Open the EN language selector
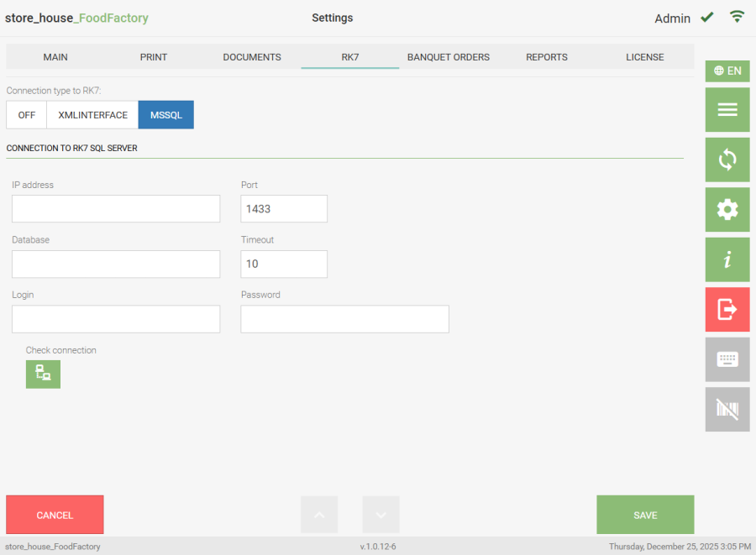Image resolution: width=756 pixels, height=555 pixels. (x=727, y=71)
